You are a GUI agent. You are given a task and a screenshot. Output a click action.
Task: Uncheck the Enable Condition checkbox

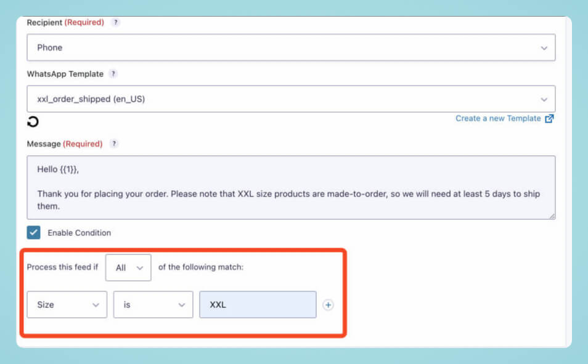(x=33, y=233)
